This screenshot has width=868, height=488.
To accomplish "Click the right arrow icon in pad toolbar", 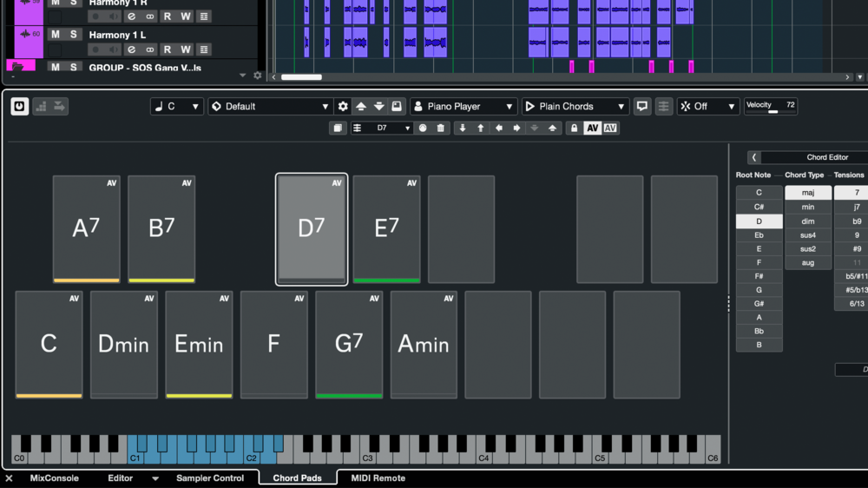I will (516, 128).
